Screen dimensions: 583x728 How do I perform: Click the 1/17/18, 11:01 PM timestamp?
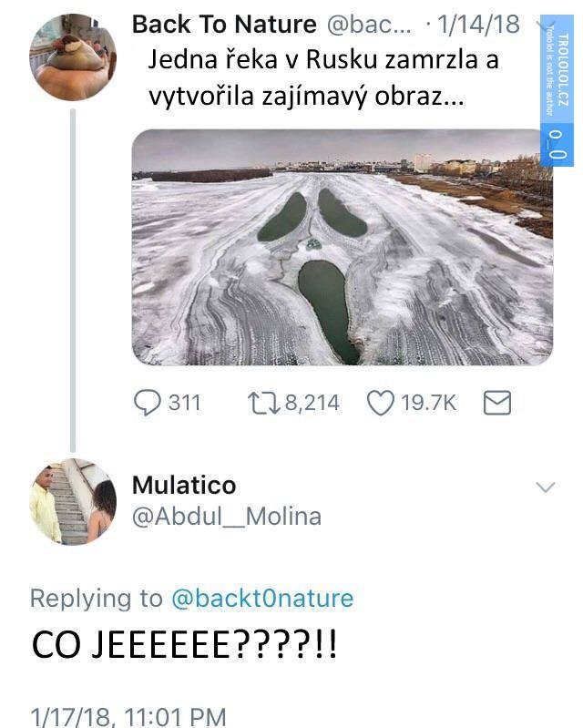[128, 715]
